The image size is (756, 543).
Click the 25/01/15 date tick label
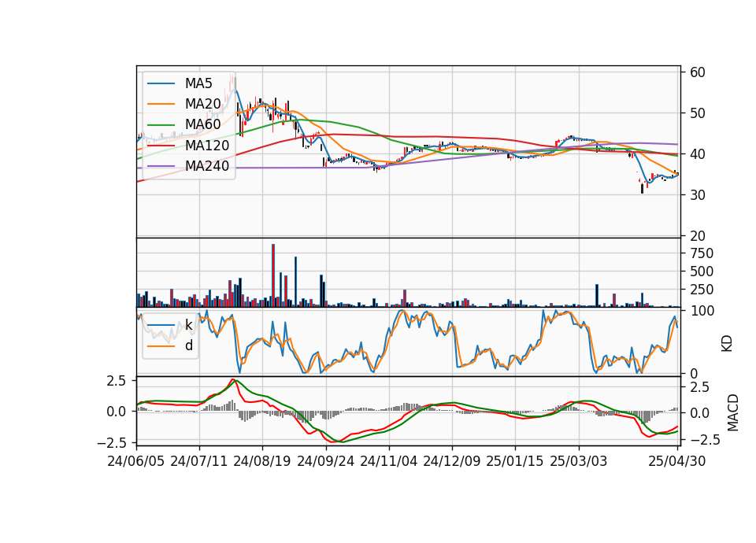click(515, 461)
